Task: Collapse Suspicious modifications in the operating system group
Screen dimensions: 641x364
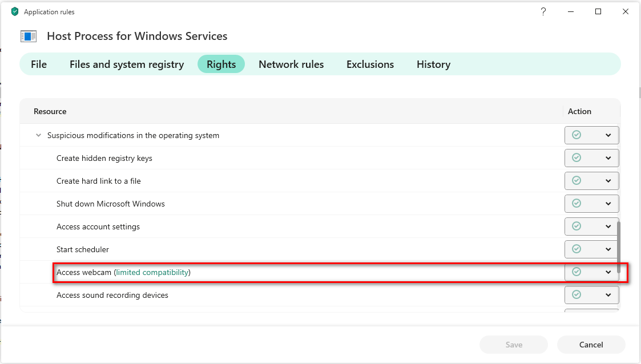Action: (x=38, y=136)
